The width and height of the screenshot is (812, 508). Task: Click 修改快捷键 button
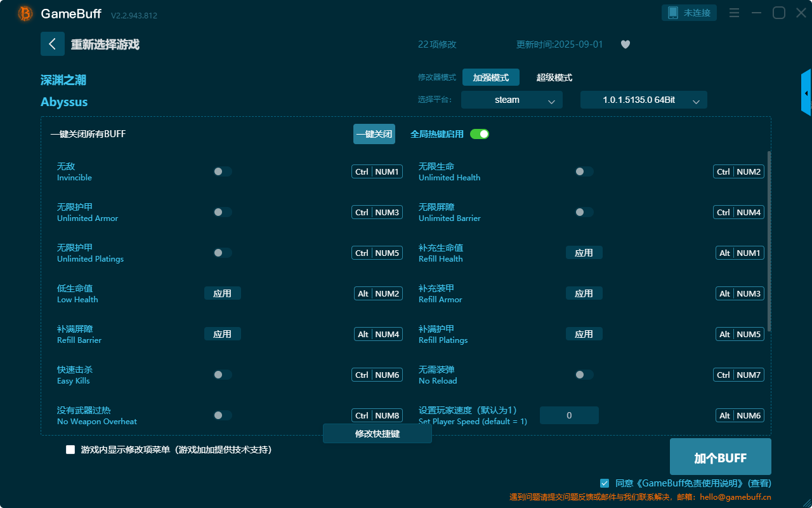pyautogui.click(x=377, y=434)
